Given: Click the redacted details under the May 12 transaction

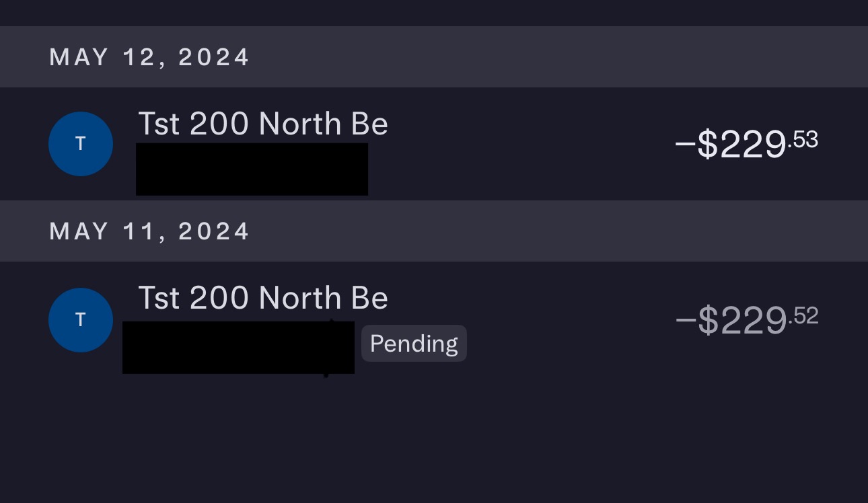Looking at the screenshot, I should point(252,169).
